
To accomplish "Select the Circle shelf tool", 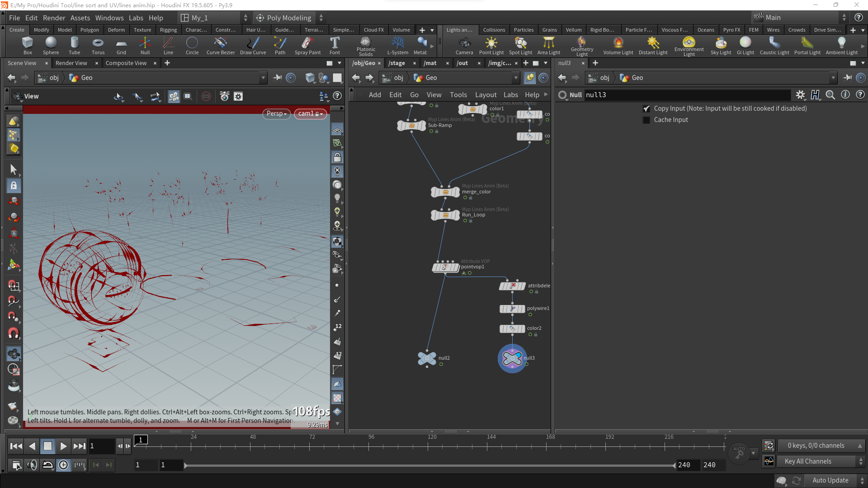I will pos(192,46).
